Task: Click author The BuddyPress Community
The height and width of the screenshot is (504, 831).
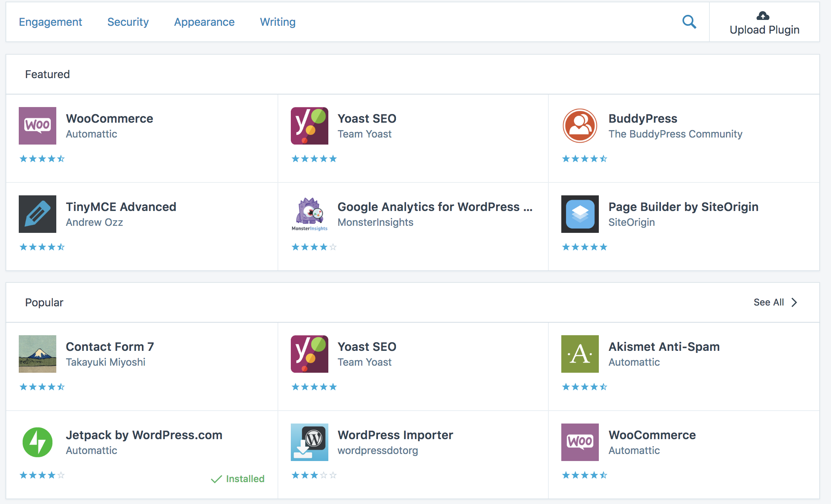Action: click(675, 134)
